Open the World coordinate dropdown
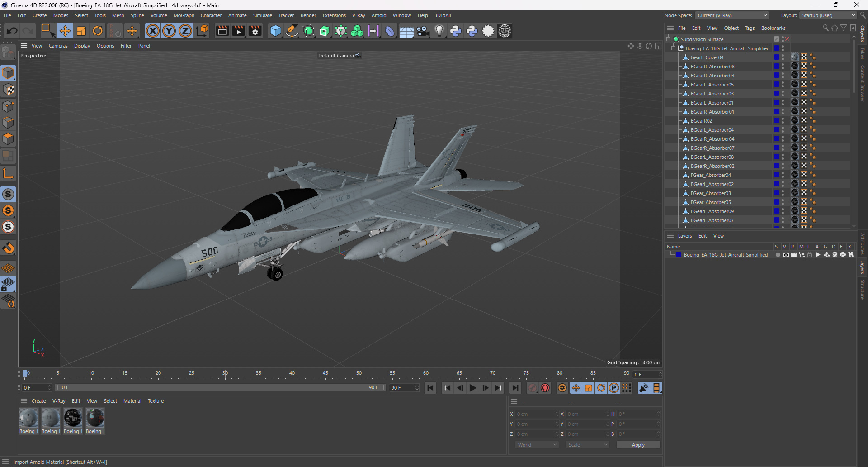Viewport: 868px width, 467px height. click(537, 445)
